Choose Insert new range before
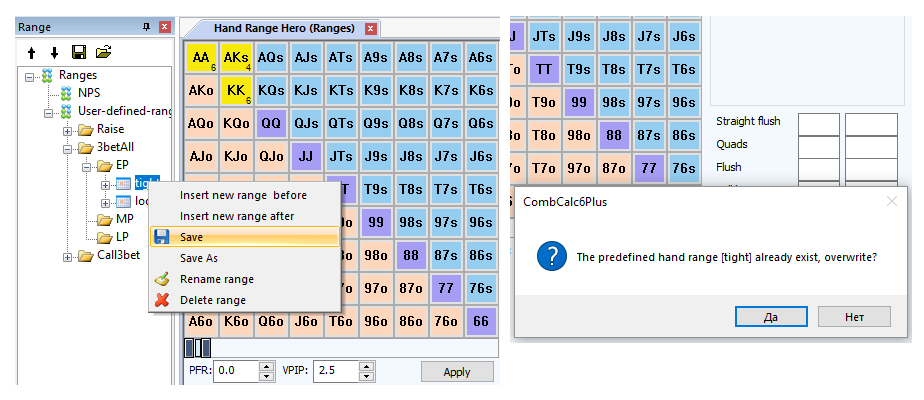Image resolution: width=924 pixels, height=400 pixels. [243, 195]
